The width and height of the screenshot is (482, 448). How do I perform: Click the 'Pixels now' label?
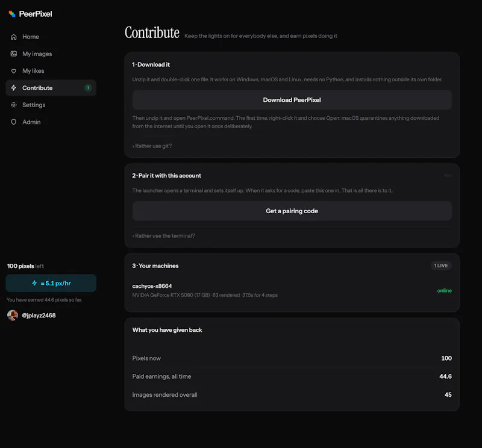pos(146,358)
